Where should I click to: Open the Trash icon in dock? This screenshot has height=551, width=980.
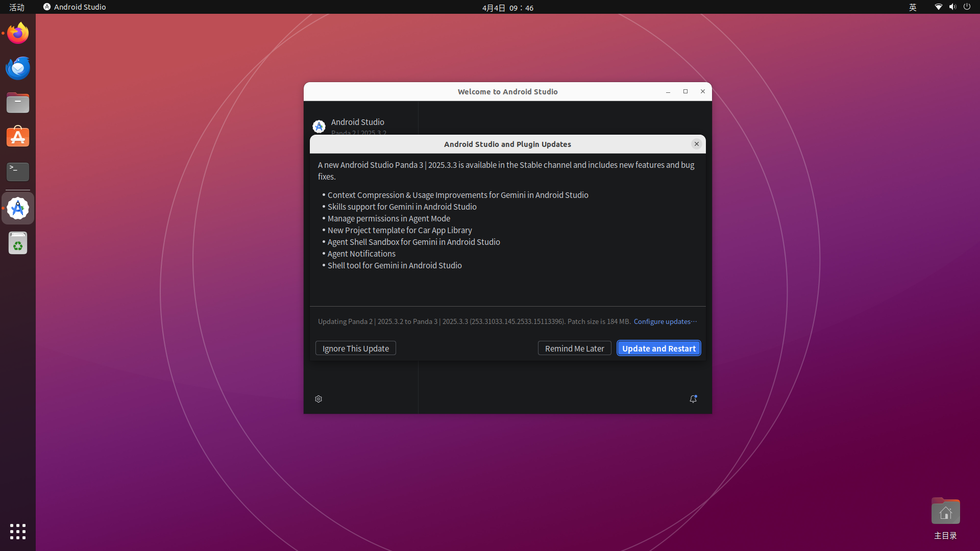point(18,243)
